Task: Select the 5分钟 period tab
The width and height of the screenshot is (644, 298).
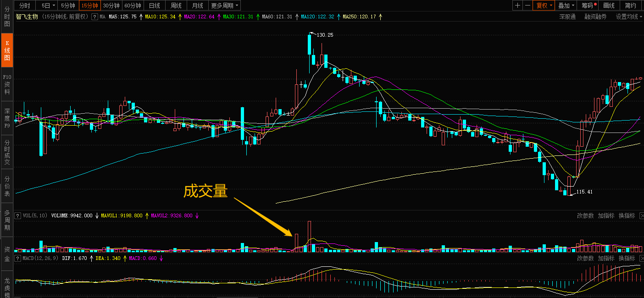Action: tap(68, 6)
